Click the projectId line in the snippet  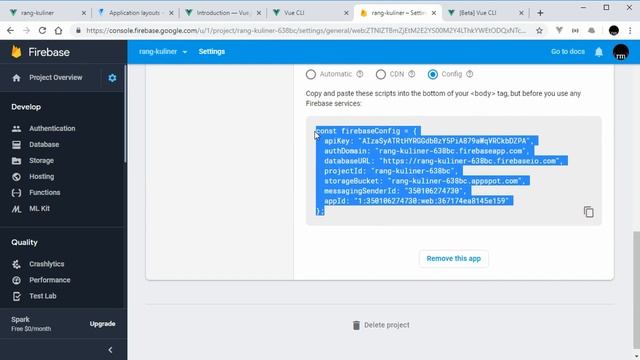[391, 171]
